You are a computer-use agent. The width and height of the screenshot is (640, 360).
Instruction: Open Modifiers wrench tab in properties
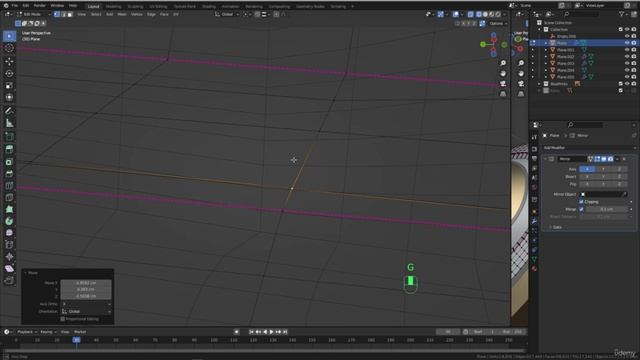(534, 221)
